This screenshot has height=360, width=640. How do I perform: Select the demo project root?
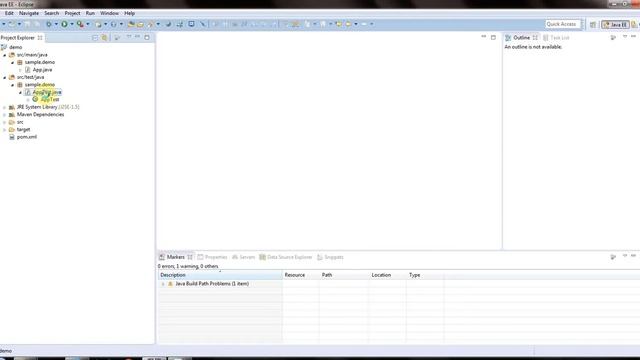coord(16,47)
